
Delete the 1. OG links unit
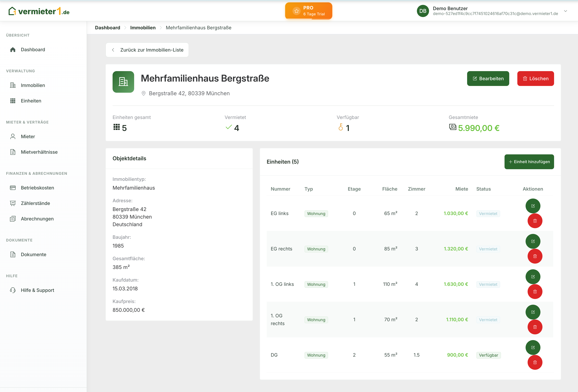tap(535, 292)
